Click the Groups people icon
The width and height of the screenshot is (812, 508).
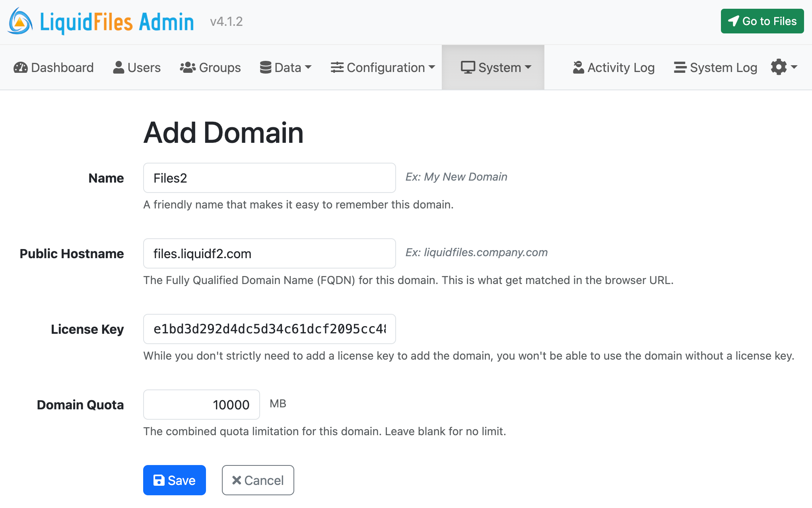pyautogui.click(x=187, y=67)
